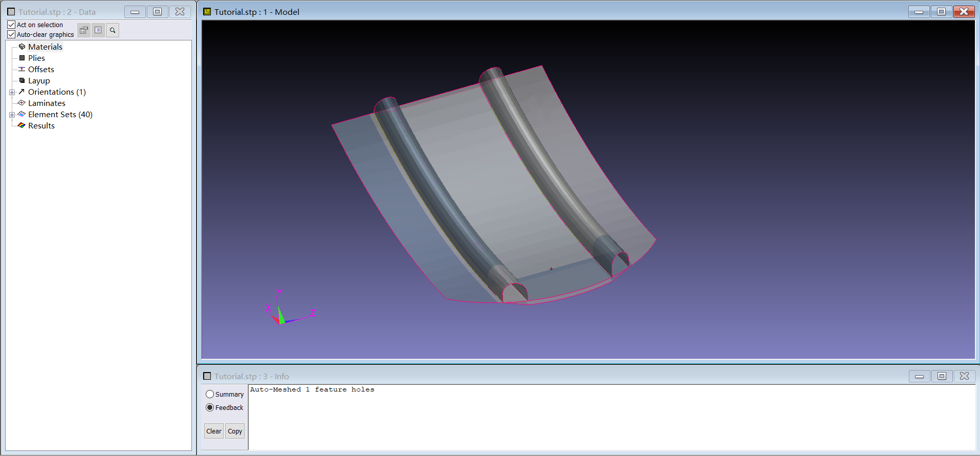The image size is (980, 456).
Task: Expand the Orientations (1) tree node
Action: click(x=12, y=92)
